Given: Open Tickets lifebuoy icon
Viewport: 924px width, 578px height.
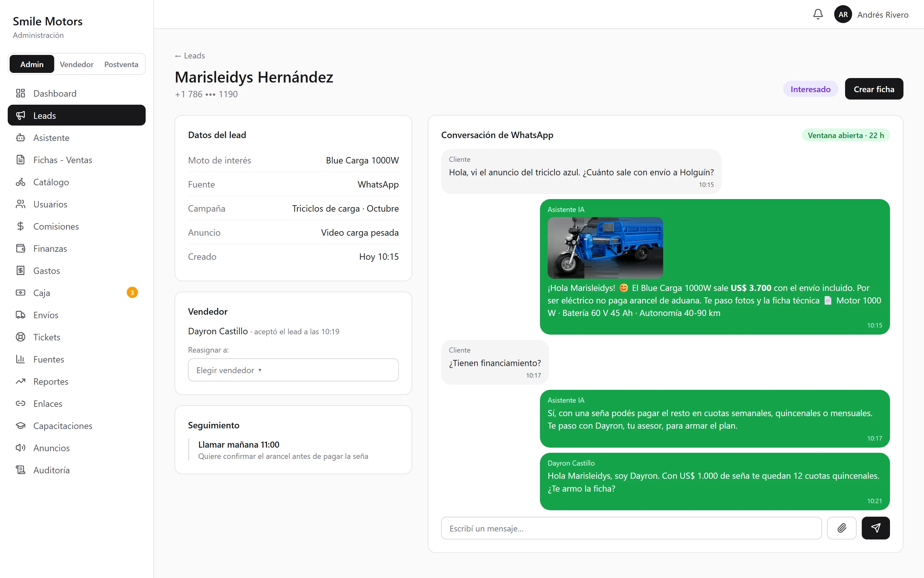Looking at the screenshot, I should [x=21, y=337].
